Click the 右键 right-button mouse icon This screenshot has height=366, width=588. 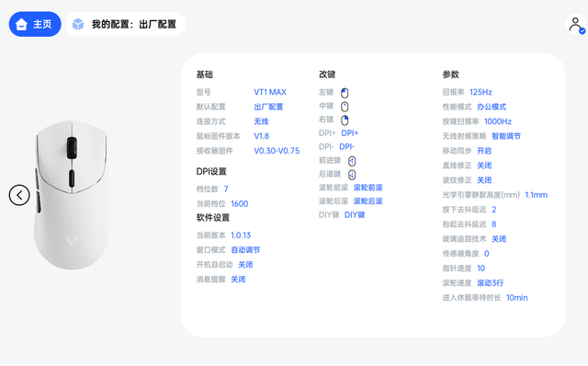pos(345,120)
